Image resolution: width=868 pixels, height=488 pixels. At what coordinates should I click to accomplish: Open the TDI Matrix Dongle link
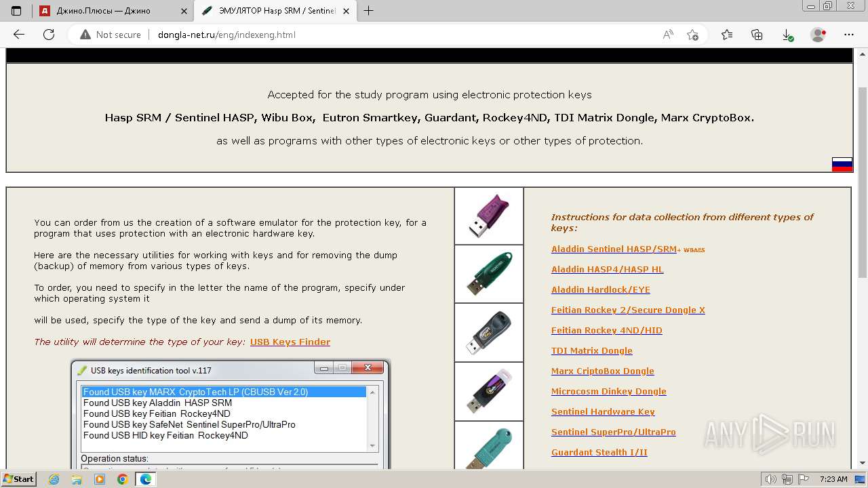592,350
